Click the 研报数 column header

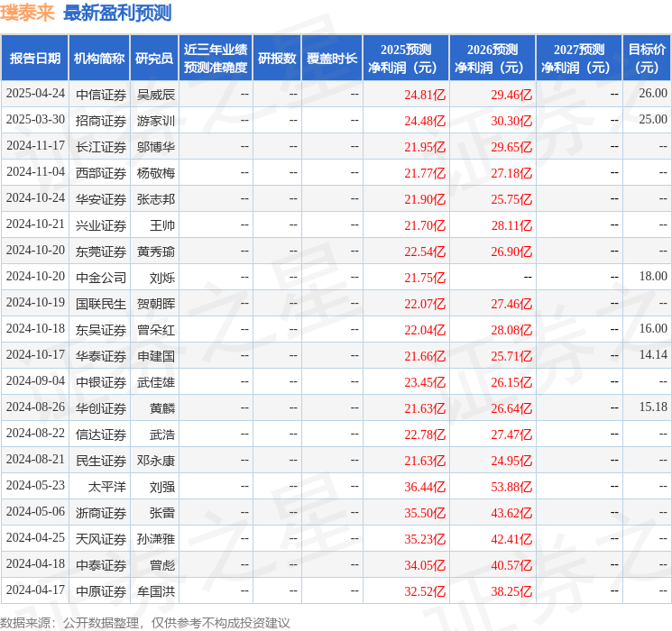click(277, 58)
